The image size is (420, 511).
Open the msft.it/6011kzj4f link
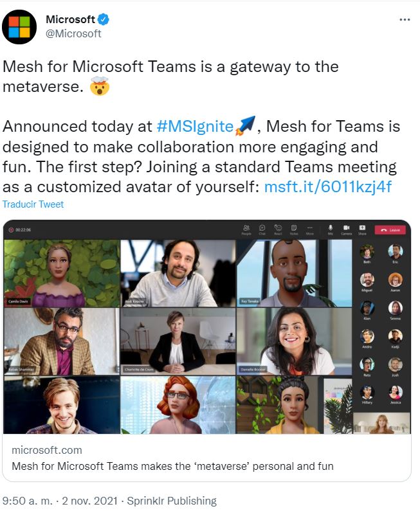click(x=327, y=187)
